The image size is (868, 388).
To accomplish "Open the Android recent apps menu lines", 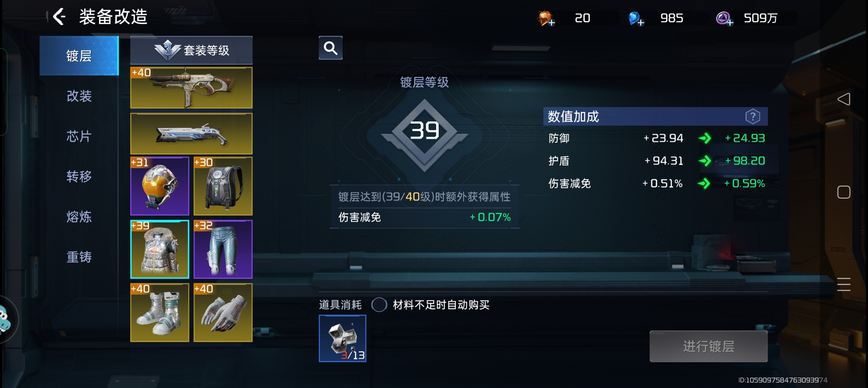I will [x=843, y=284].
